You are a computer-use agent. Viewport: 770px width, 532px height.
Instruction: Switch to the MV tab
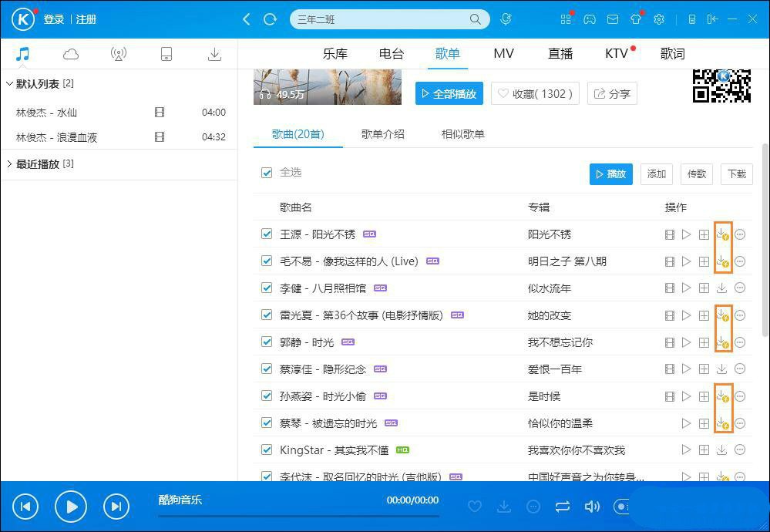[503, 53]
